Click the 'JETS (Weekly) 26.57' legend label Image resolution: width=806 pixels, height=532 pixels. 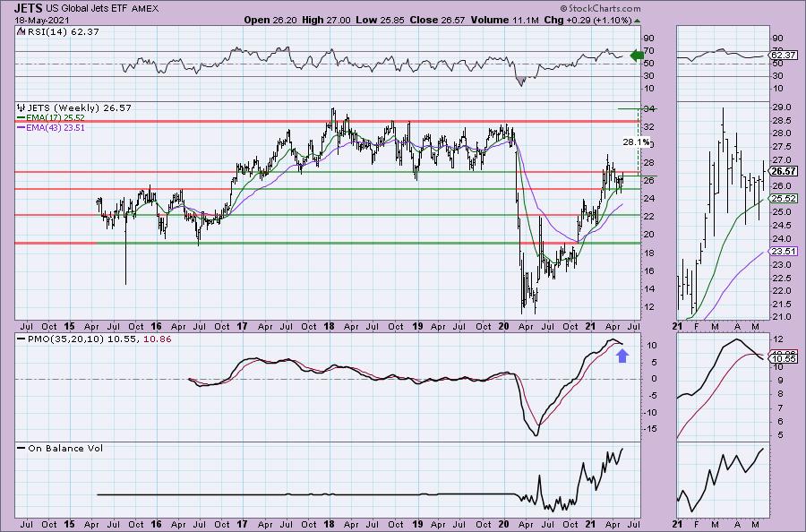click(x=79, y=108)
